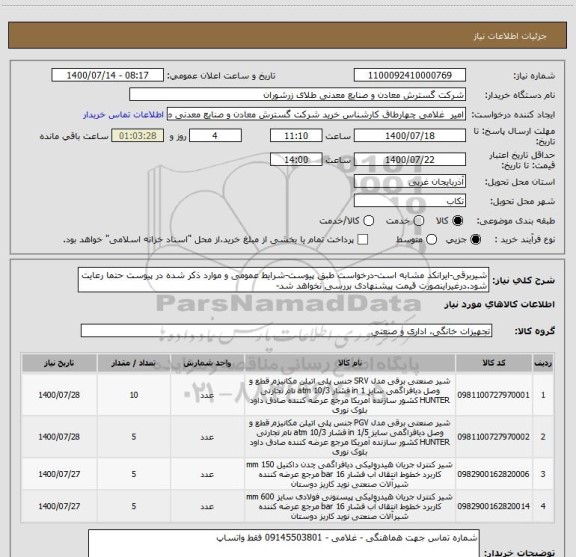Click the need number field 1100092410000769
This screenshot has height=557, width=576.
(x=410, y=75)
